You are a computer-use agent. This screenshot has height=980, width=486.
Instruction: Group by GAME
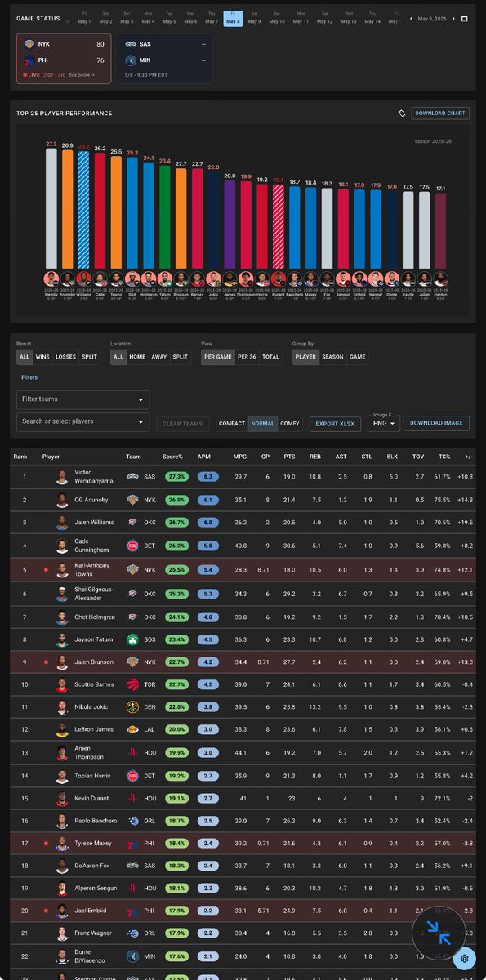pos(358,357)
